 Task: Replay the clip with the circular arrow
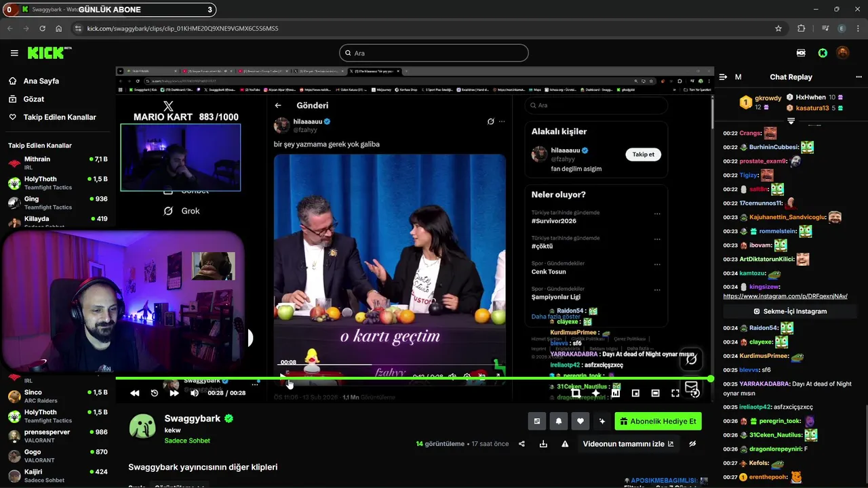click(x=155, y=393)
